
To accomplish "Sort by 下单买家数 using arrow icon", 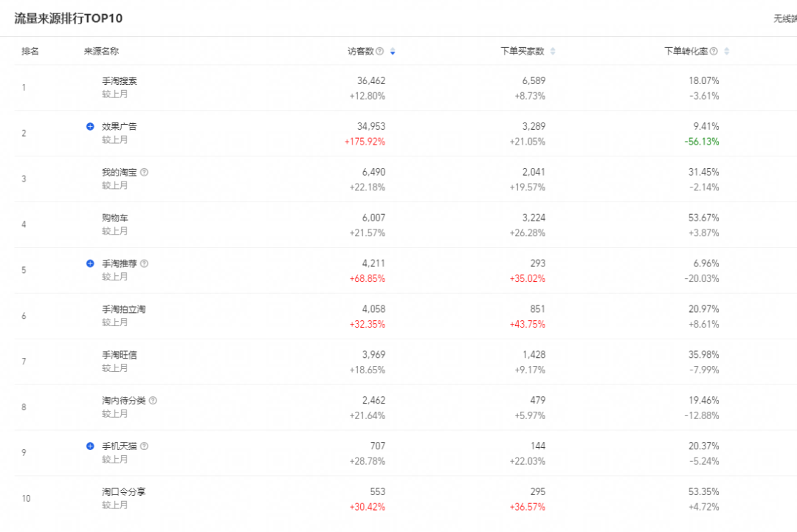I will (x=553, y=52).
